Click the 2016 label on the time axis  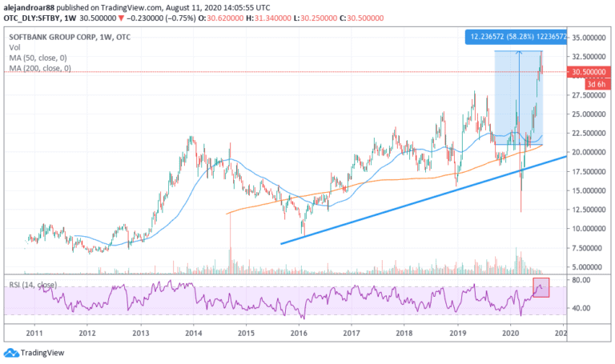pyautogui.click(x=299, y=332)
